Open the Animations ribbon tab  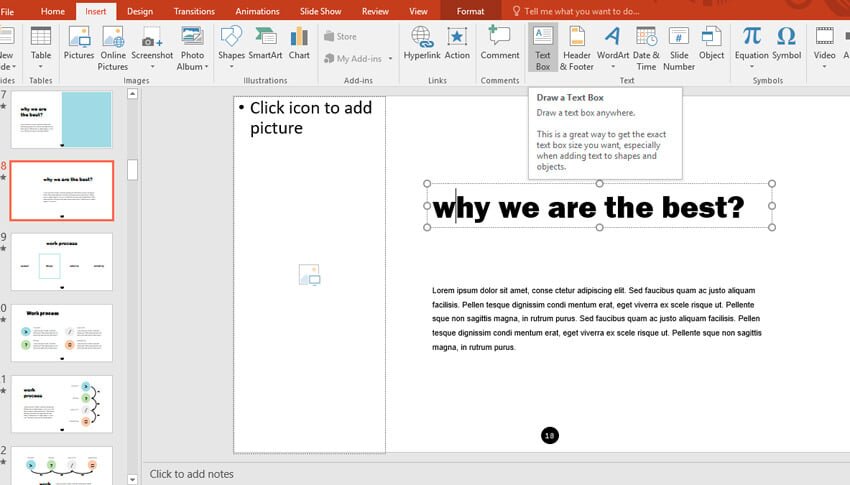coord(257,11)
